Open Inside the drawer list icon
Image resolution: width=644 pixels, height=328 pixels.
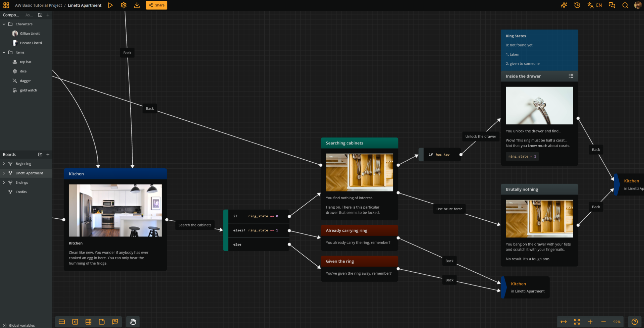[571, 76]
